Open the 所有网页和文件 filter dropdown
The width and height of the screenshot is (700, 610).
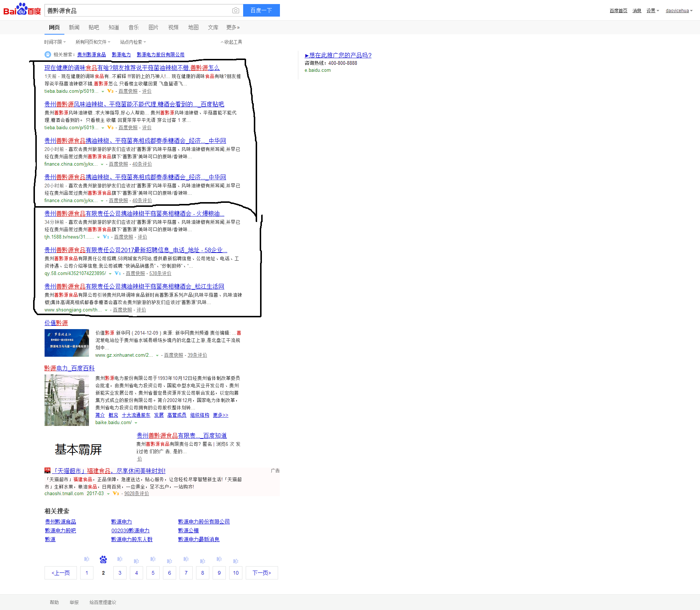[93, 42]
